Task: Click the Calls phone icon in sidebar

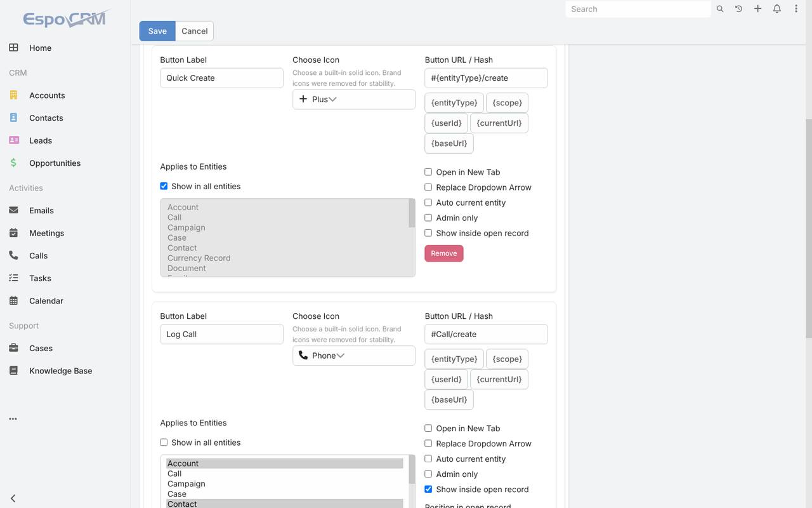Action: pyautogui.click(x=13, y=255)
